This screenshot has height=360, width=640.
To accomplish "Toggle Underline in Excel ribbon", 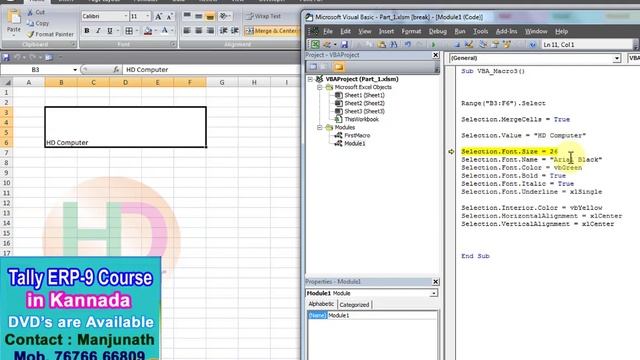I will [109, 31].
